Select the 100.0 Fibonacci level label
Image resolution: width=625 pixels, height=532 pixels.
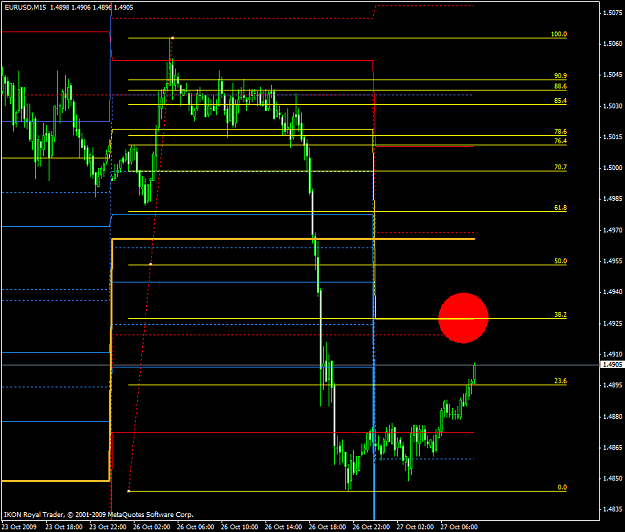(x=559, y=34)
